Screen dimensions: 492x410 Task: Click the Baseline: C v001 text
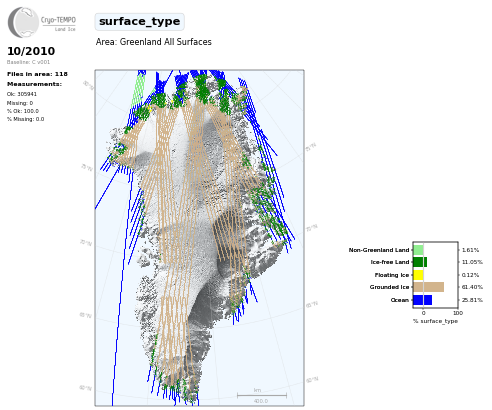28,62
